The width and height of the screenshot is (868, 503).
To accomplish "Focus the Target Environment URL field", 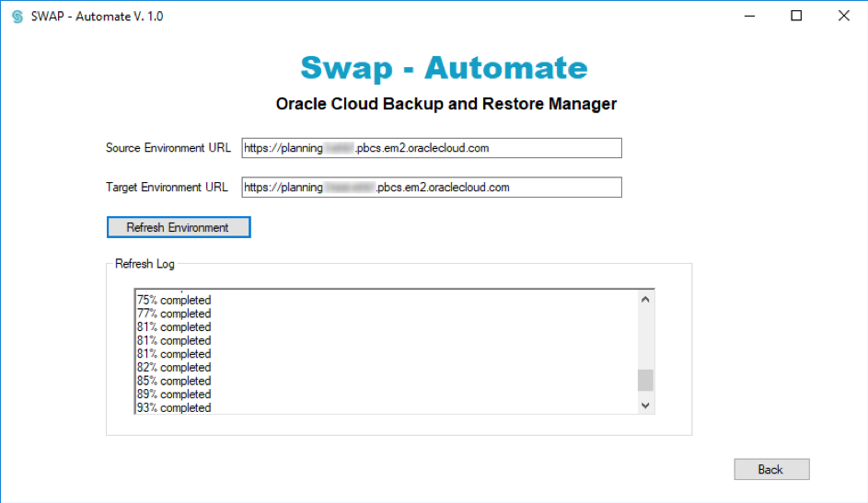I will pos(431,188).
